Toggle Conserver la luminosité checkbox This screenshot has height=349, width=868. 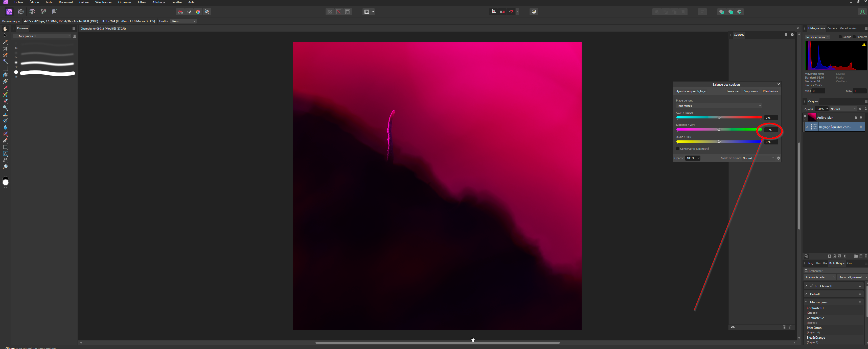point(678,149)
